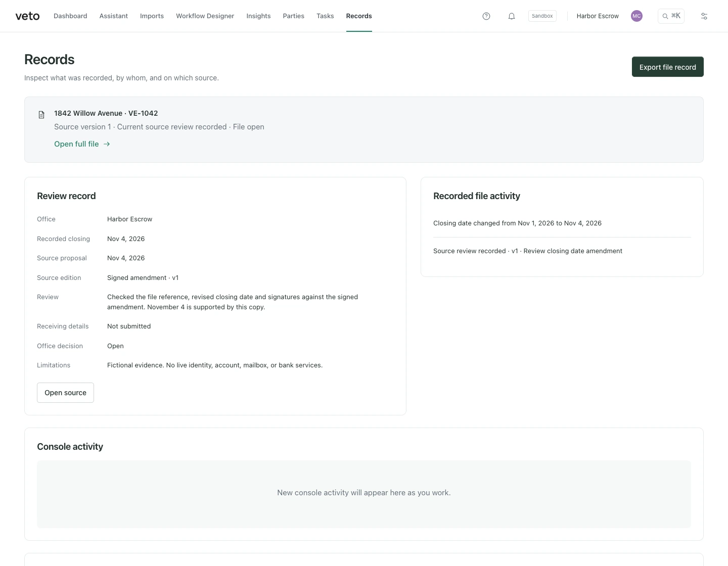
Task: Click the Office value Harbor Escrow
Action: [129, 219]
